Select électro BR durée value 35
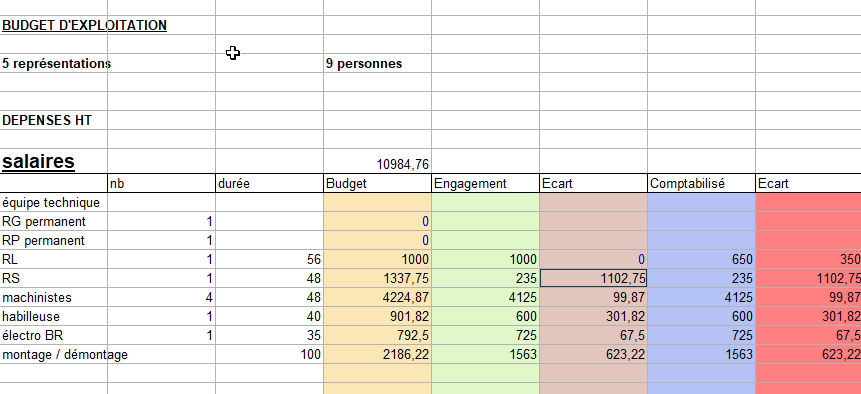This screenshot has width=861, height=394. pyautogui.click(x=269, y=335)
